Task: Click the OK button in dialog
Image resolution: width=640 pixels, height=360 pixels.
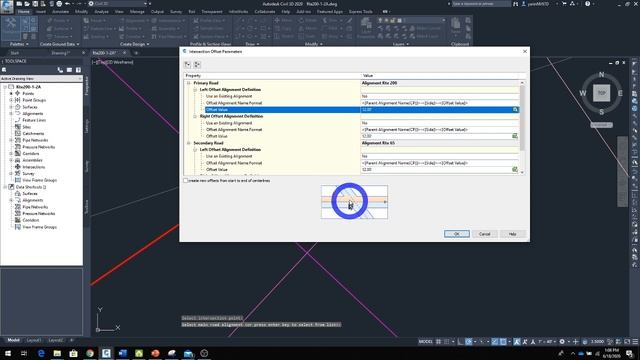Action: 457,234
